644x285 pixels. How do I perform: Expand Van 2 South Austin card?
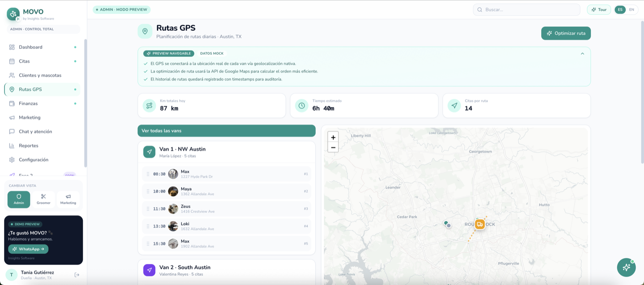point(227,270)
